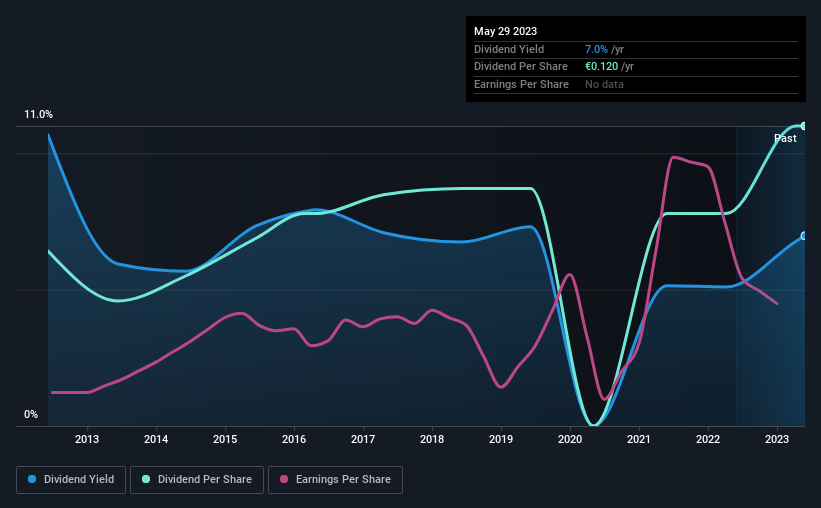Viewport: 821px width, 508px height.
Task: Click the 2013 label on the x-axis
Action: tap(87, 439)
